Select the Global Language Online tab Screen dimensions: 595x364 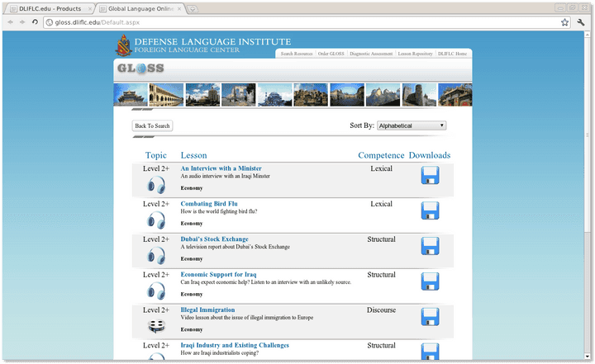click(140, 9)
